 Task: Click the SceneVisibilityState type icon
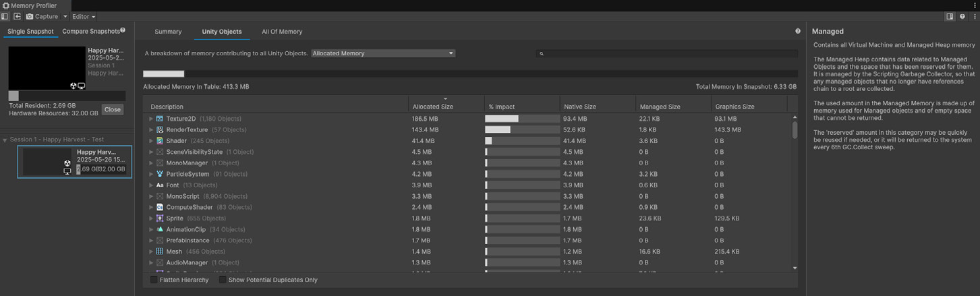[x=160, y=152]
